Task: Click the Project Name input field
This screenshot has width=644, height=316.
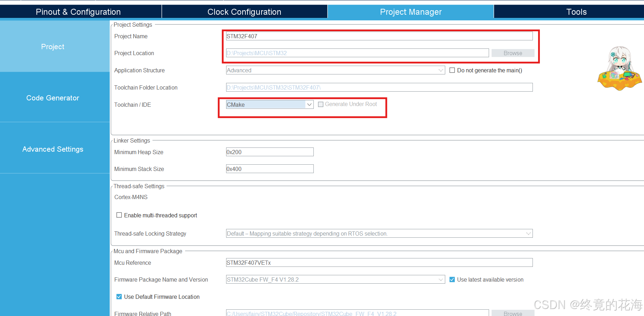Action: tap(379, 36)
